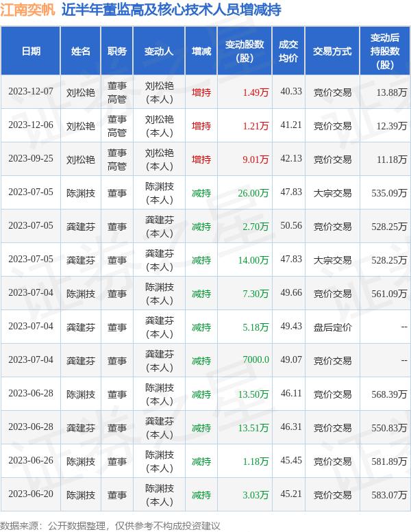Click 陈渊技 name in the 2023-06-20 row
Screen dimensions: 411x532
pyautogui.click(x=81, y=495)
